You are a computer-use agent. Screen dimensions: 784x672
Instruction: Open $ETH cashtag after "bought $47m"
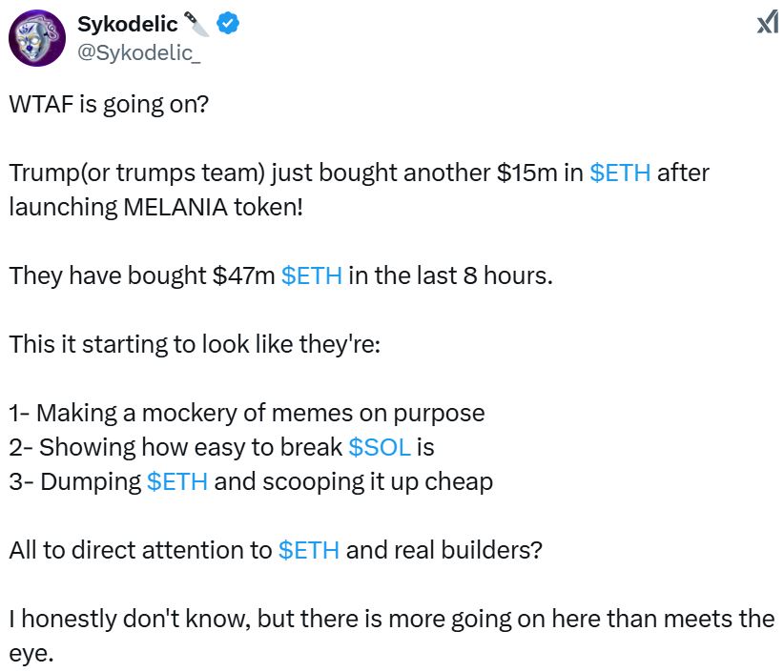pyautogui.click(x=311, y=275)
